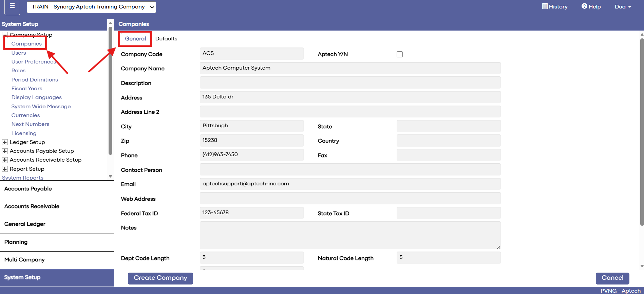The image size is (644, 294).
Task: Click the Company Code field
Action: click(x=252, y=54)
